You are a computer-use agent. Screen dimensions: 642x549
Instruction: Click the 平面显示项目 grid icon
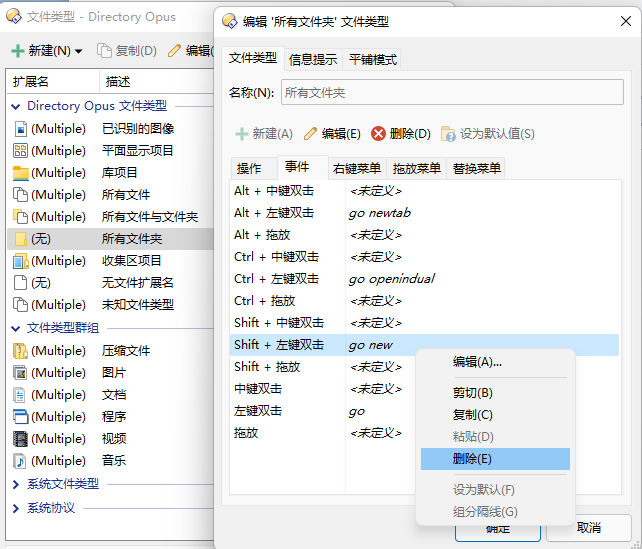(x=20, y=151)
